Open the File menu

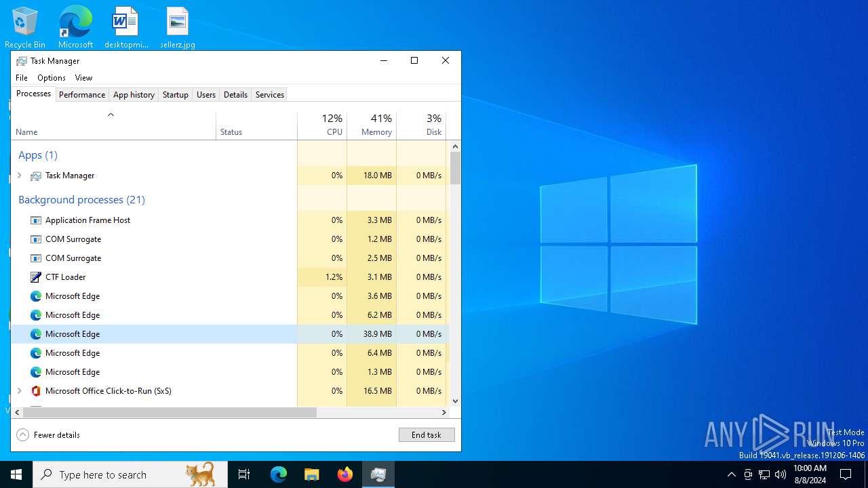[x=22, y=78]
